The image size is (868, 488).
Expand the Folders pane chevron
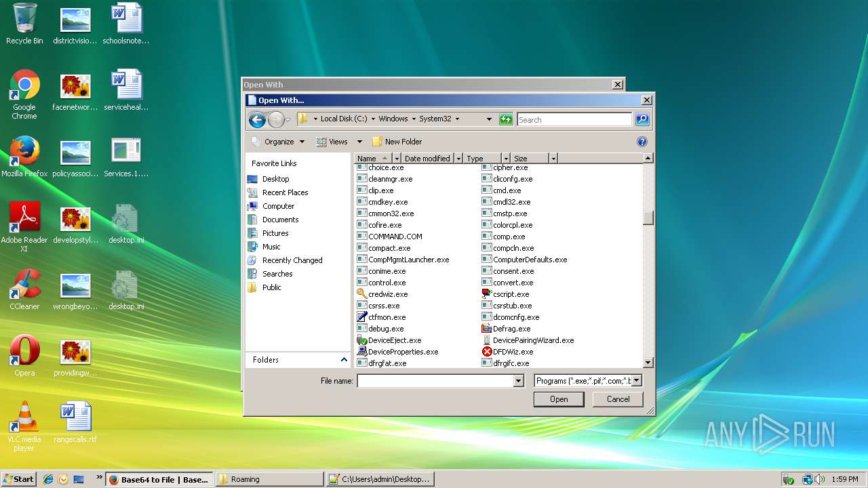tap(344, 360)
